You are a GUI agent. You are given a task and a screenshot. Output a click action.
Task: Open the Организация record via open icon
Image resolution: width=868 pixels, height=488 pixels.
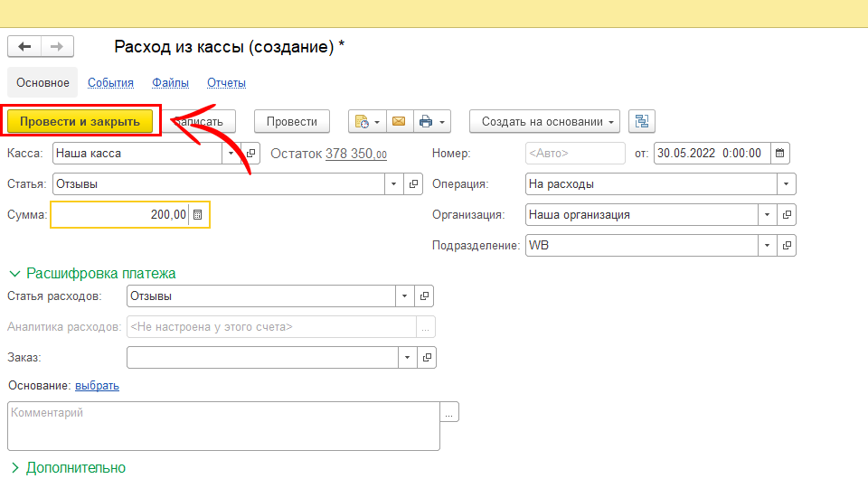787,215
